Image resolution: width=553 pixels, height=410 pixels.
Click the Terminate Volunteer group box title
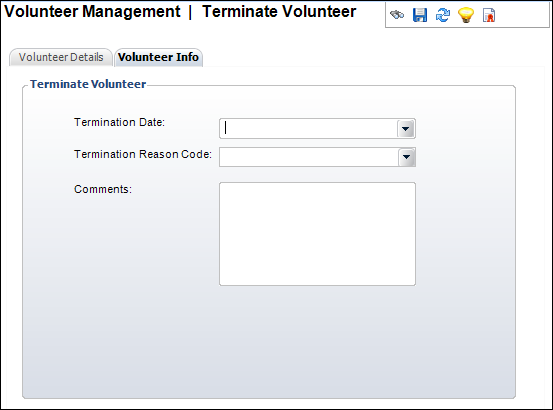[x=88, y=84]
